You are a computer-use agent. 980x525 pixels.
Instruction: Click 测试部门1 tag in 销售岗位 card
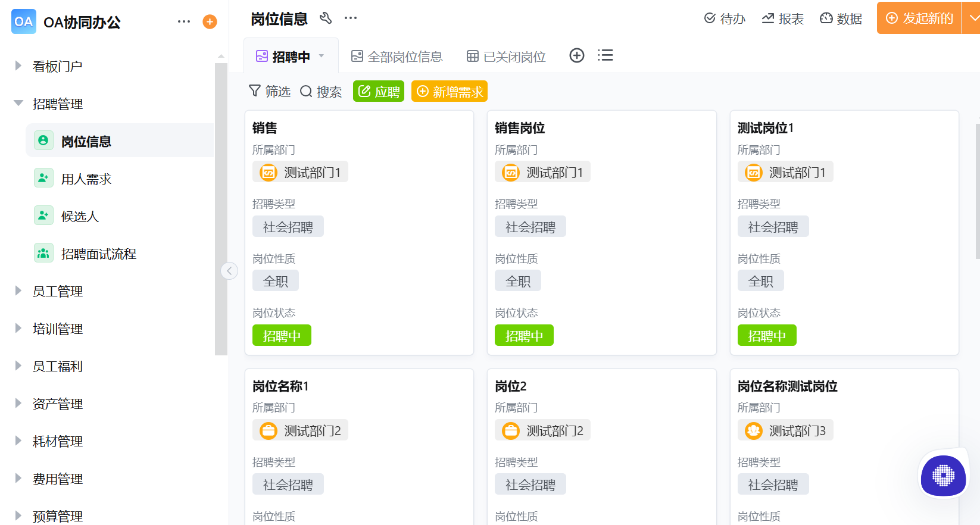tap(542, 172)
